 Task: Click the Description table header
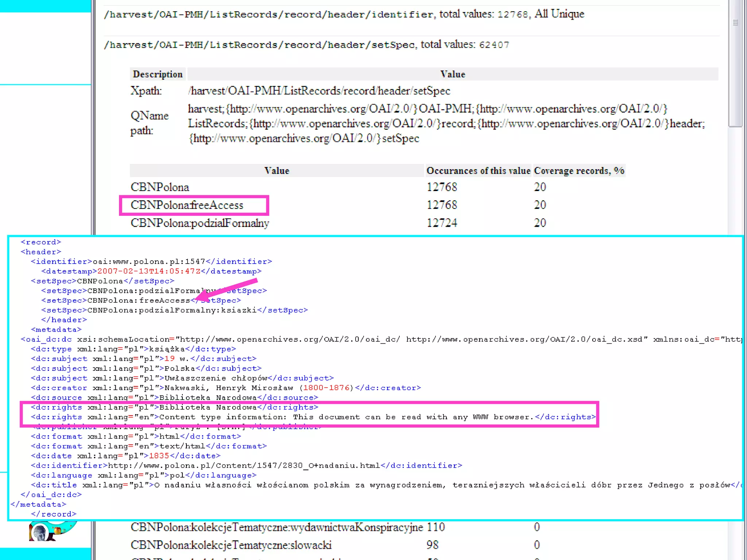(158, 74)
